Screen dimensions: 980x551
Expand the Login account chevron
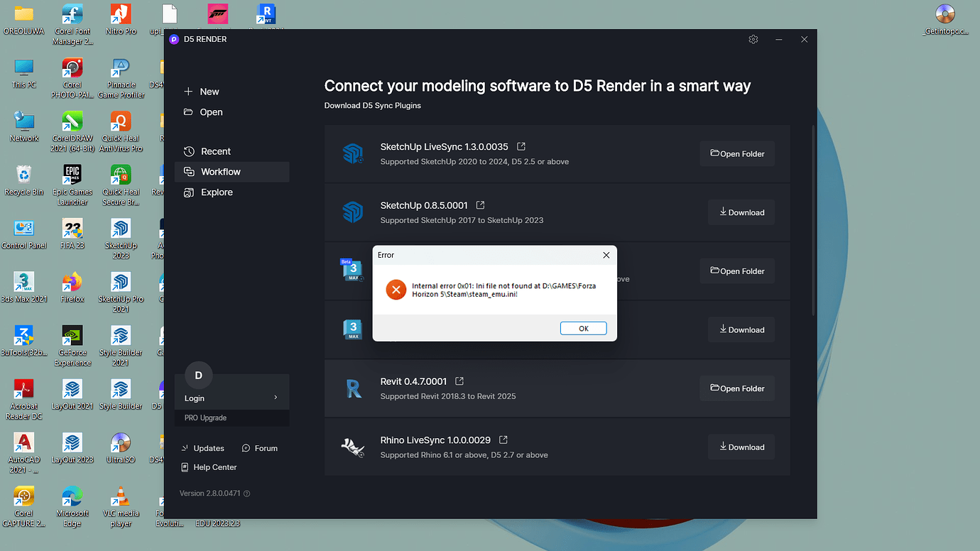[276, 398]
